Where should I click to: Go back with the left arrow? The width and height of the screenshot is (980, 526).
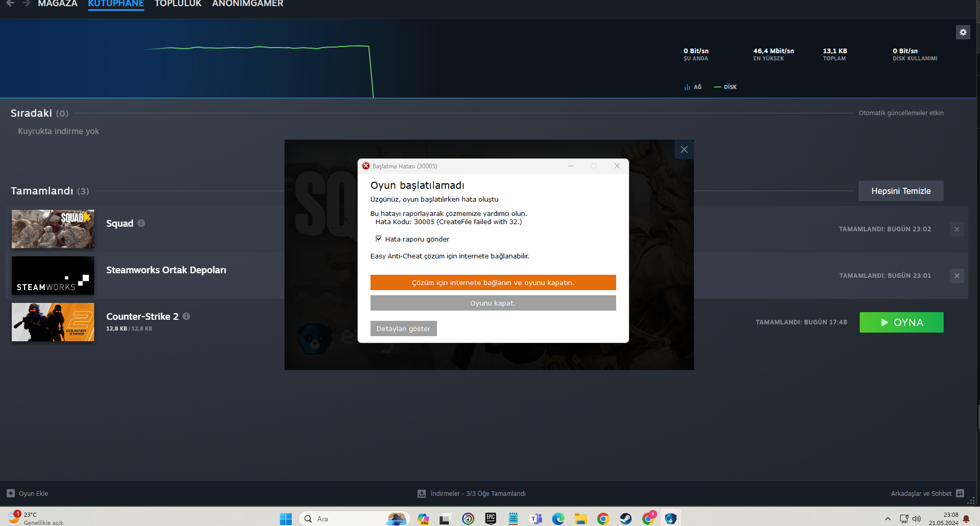click(10, 3)
